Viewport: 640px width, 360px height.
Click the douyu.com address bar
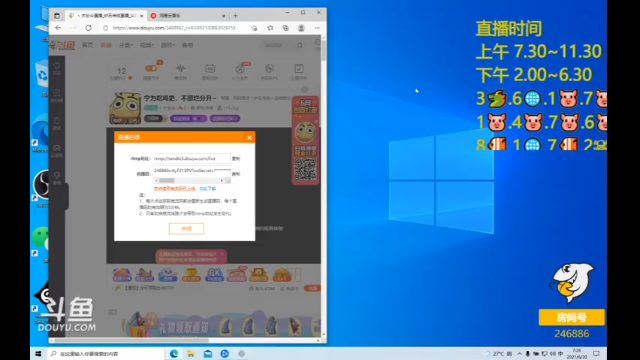pyautogui.click(x=176, y=28)
